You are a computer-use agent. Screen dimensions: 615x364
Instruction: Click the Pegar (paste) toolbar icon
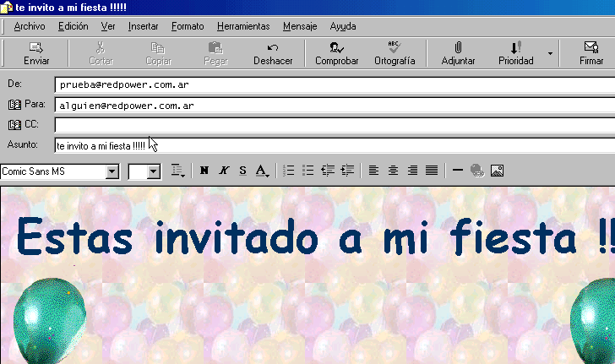pyautogui.click(x=215, y=53)
